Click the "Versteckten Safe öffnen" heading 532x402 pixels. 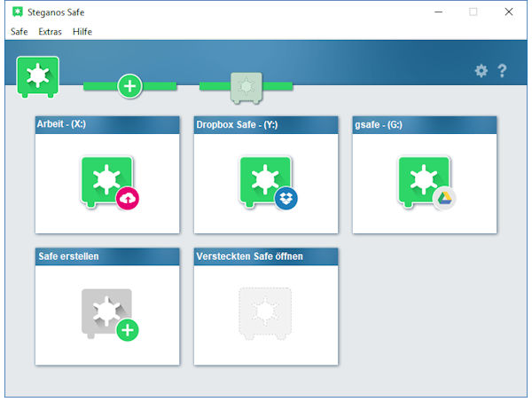point(249,256)
